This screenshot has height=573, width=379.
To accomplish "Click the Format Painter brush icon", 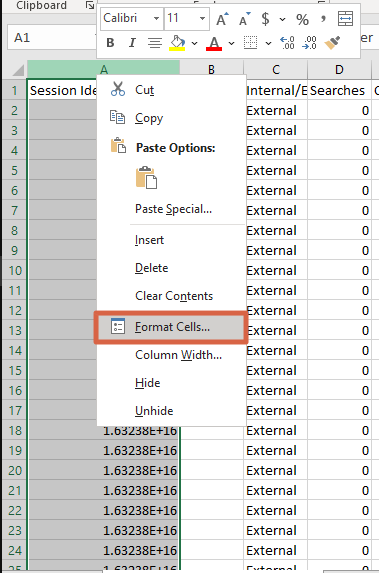I will 332,43.
